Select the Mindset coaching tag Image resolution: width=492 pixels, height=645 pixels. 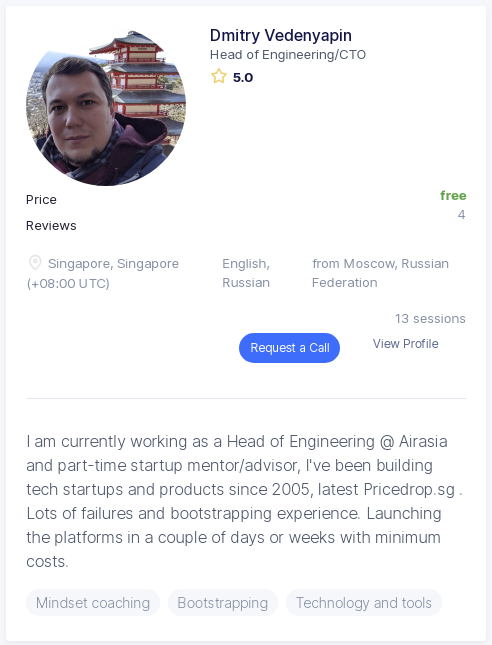click(x=93, y=603)
